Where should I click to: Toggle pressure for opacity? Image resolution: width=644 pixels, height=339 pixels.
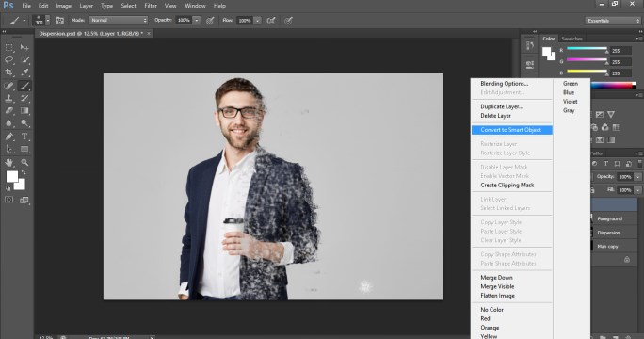click(x=210, y=21)
